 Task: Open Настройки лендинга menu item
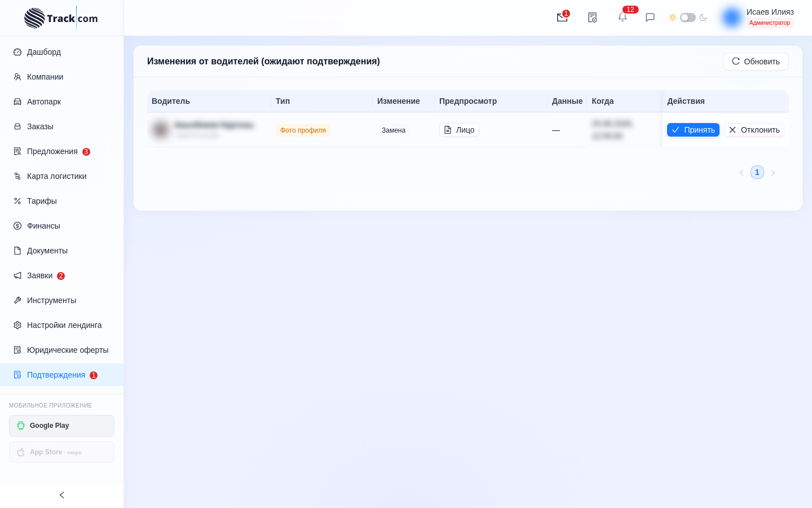tap(61, 325)
